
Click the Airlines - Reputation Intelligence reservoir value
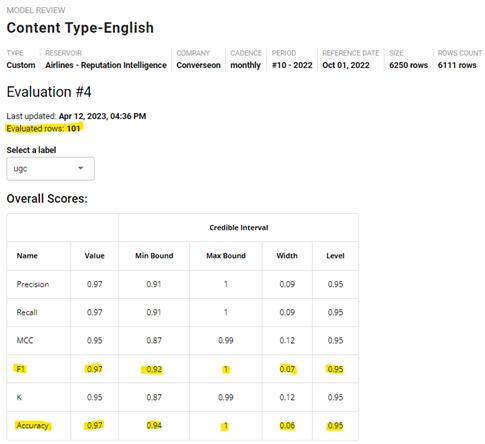click(106, 65)
